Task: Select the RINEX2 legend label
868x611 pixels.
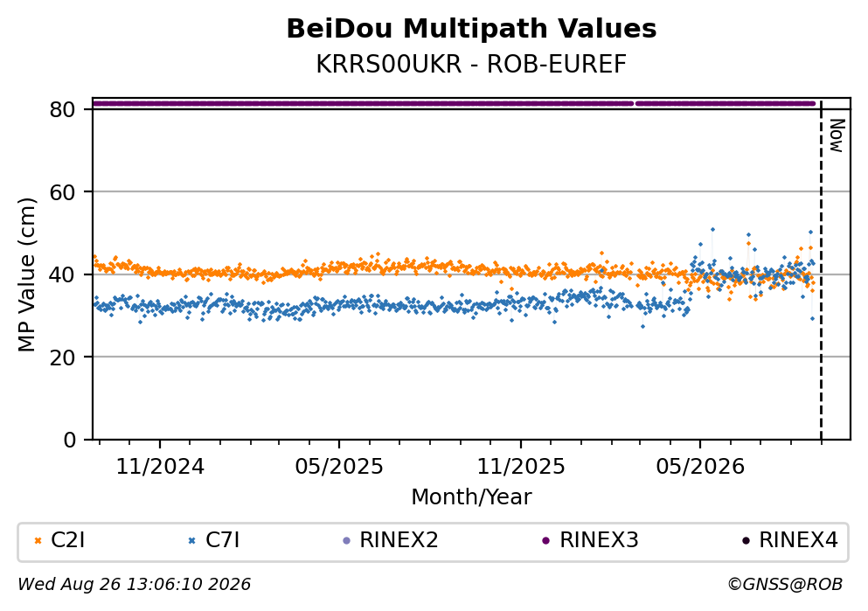Action: click(x=399, y=540)
